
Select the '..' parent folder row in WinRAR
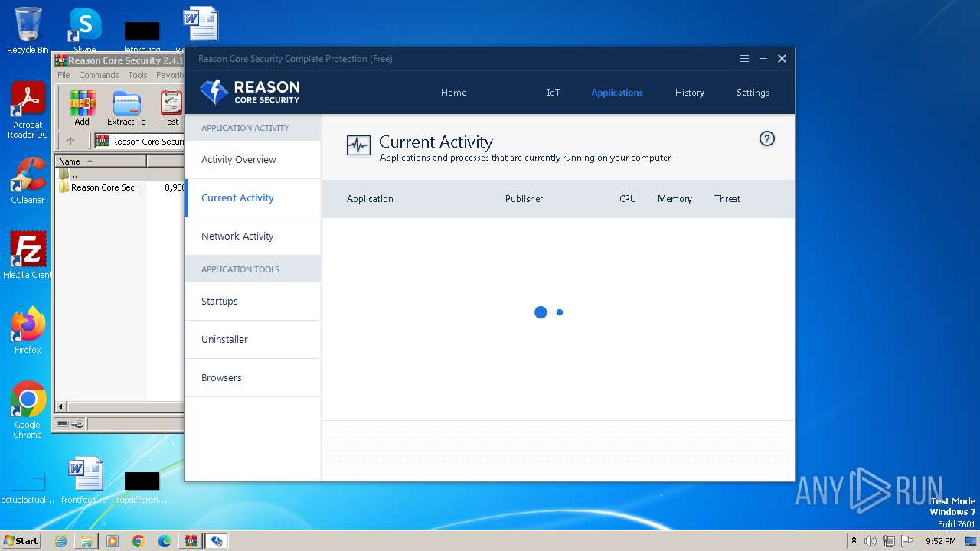[119, 174]
